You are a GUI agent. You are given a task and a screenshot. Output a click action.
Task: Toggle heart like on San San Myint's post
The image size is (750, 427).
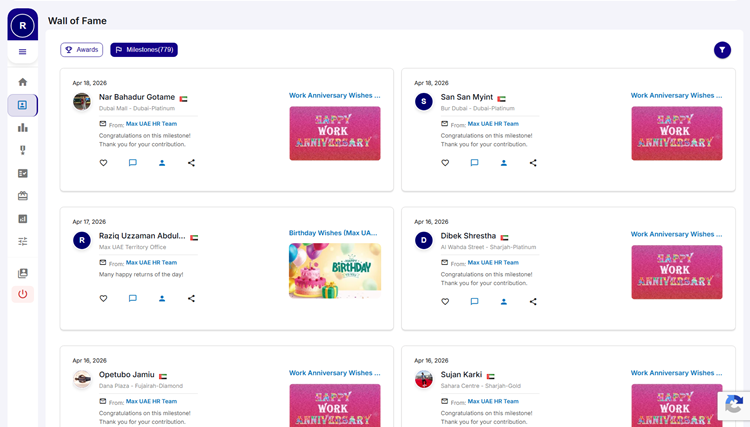pyautogui.click(x=445, y=163)
